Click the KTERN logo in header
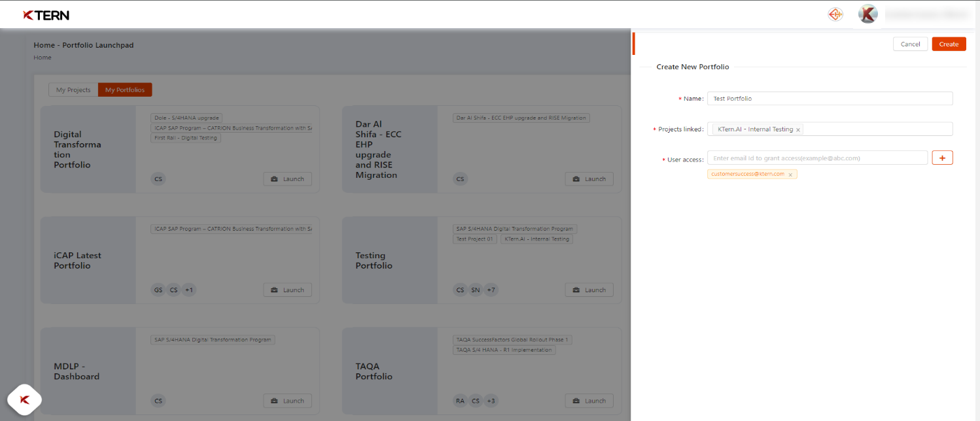The image size is (980, 421). (x=46, y=15)
